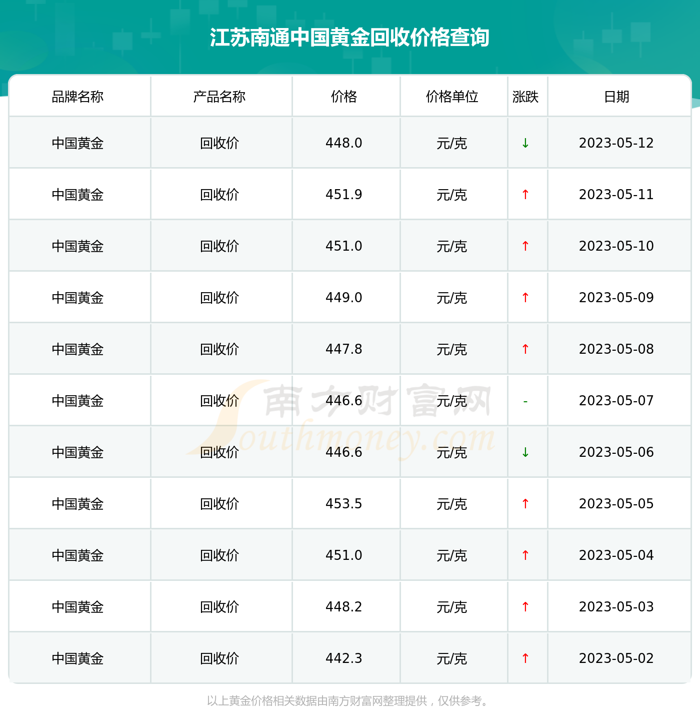Select the price 447.8
This screenshot has width=700, height=728.
pyautogui.click(x=344, y=349)
